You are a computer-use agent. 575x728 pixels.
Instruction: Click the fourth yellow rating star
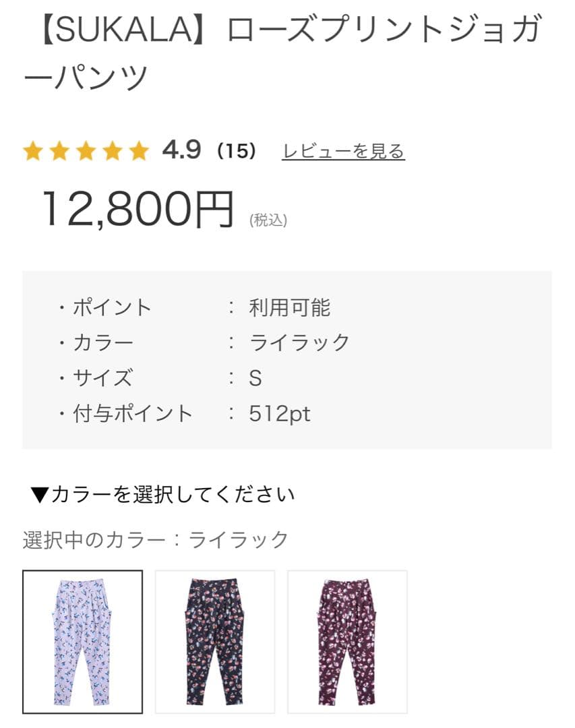click(112, 151)
